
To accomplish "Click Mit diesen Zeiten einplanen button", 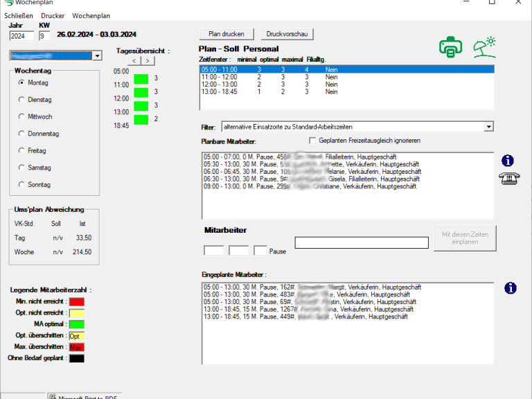I will [465, 238].
